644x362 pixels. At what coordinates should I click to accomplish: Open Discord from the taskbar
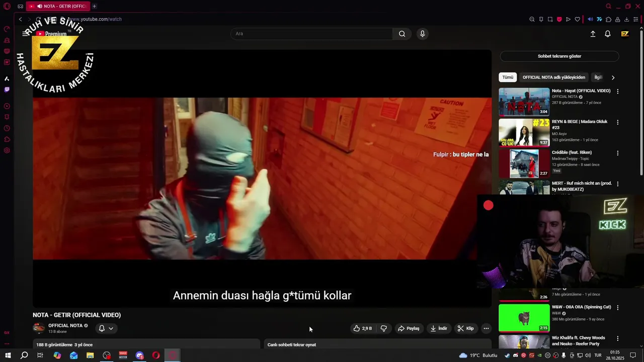click(139, 355)
